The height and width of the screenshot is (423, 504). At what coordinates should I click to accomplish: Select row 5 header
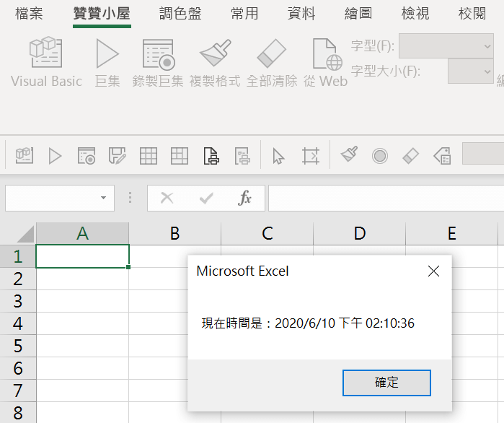click(18, 346)
